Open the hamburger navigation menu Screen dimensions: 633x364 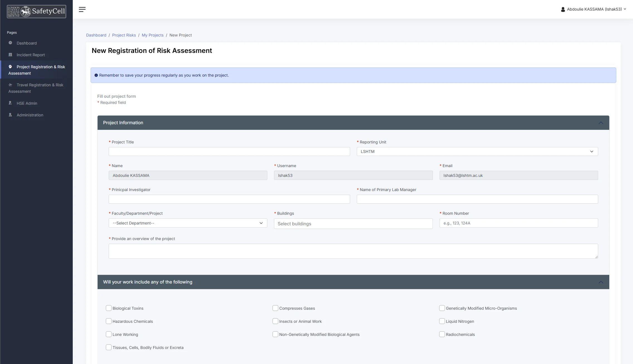point(82,9)
